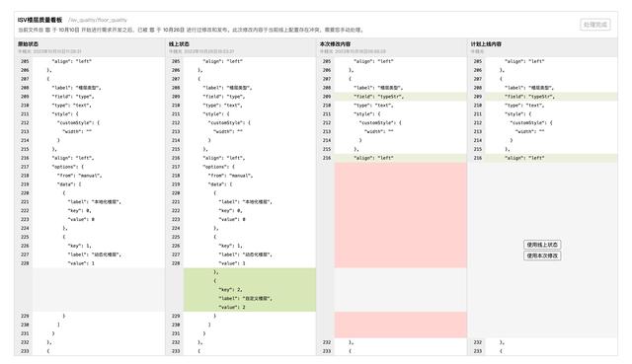Click the "options": { line in 线上状态

coord(218,167)
